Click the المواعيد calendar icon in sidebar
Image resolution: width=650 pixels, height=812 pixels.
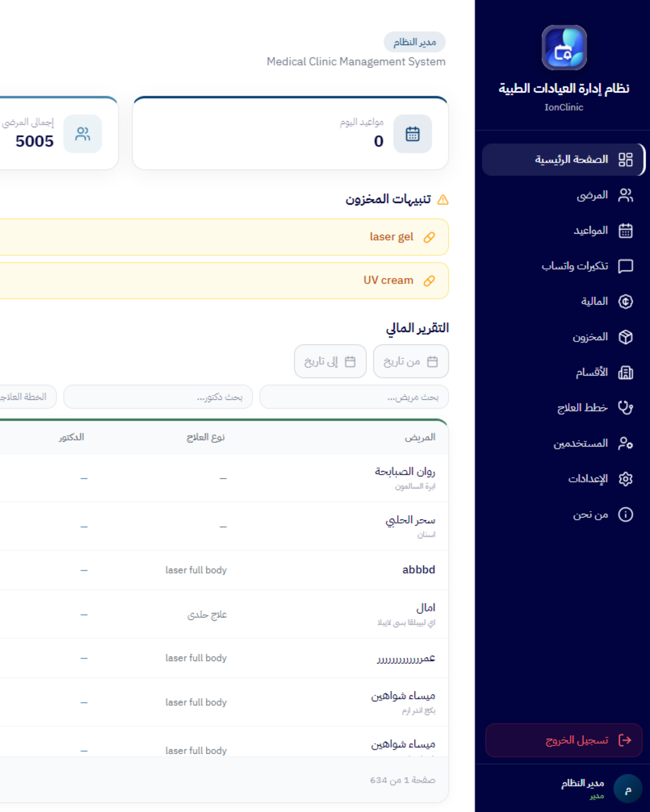coord(626,231)
